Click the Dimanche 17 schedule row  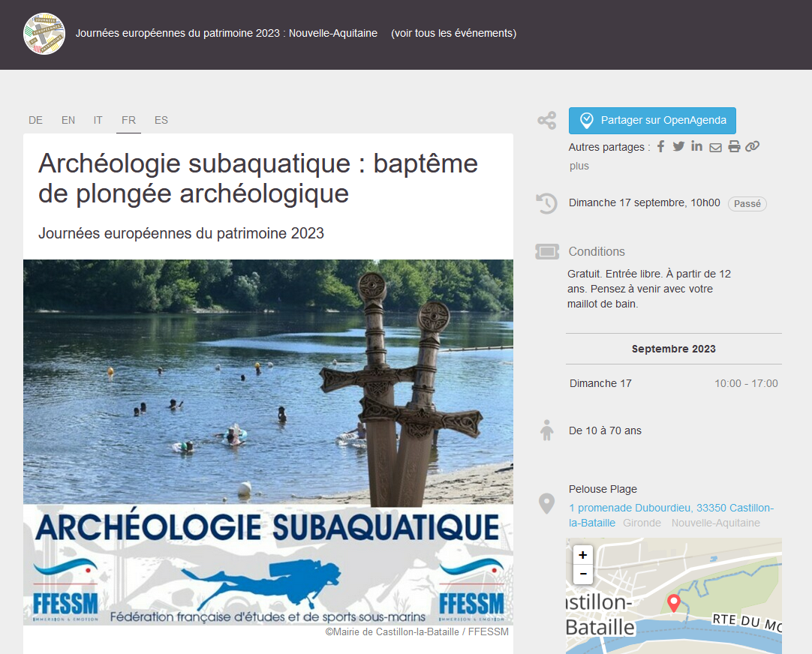[673, 383]
